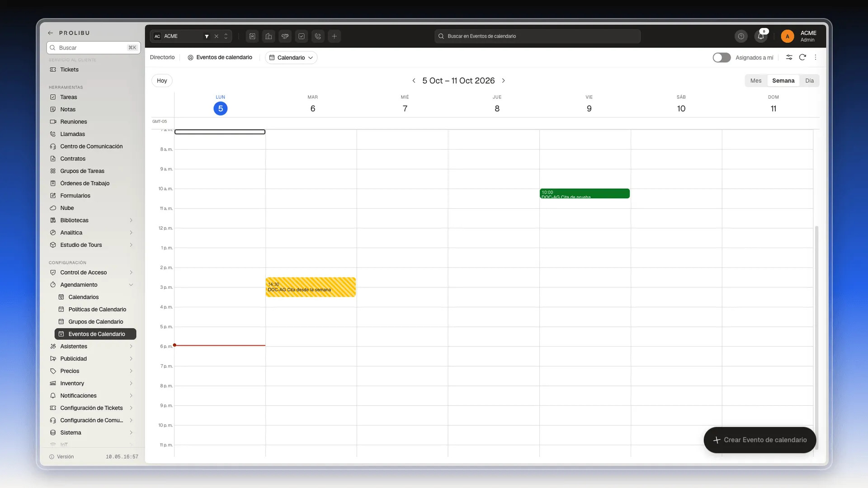Open the filter settings sliders icon

click(789, 57)
